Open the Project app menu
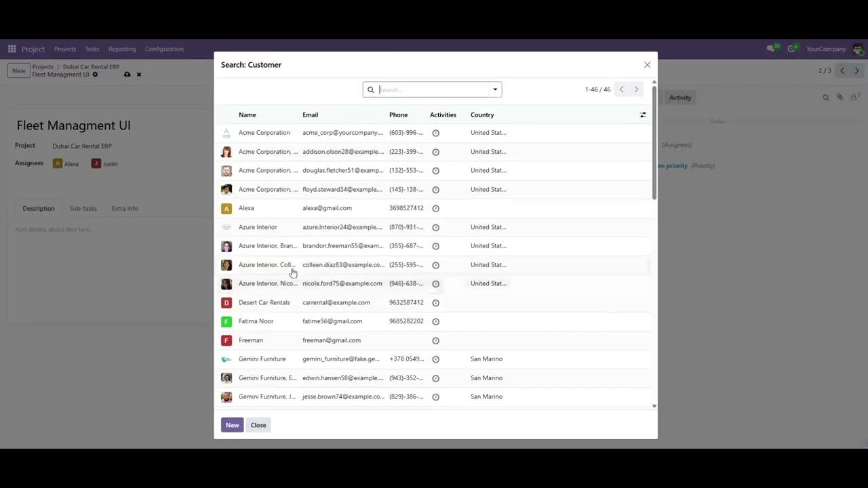The image size is (868, 488). 33,49
